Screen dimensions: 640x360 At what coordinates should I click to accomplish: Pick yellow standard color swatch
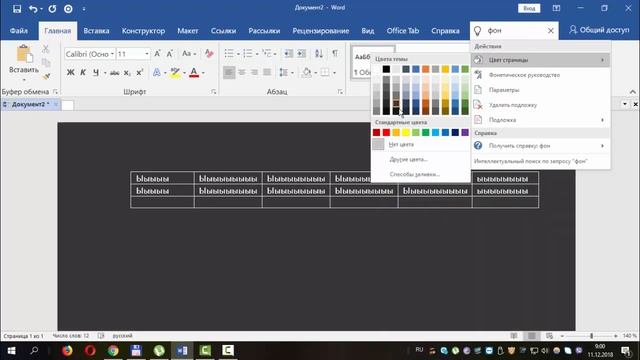(x=406, y=132)
